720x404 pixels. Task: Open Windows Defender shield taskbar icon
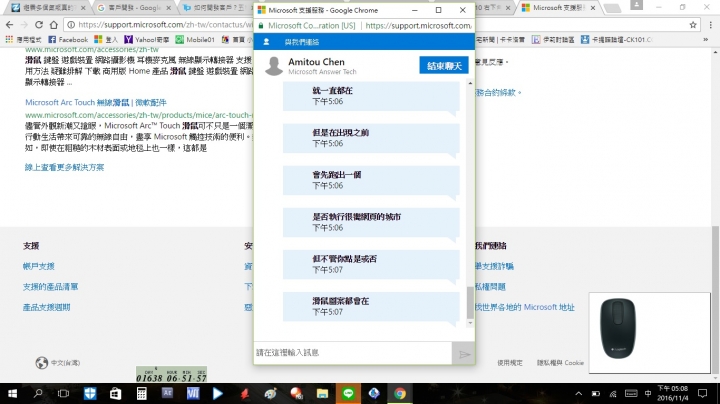click(90, 393)
